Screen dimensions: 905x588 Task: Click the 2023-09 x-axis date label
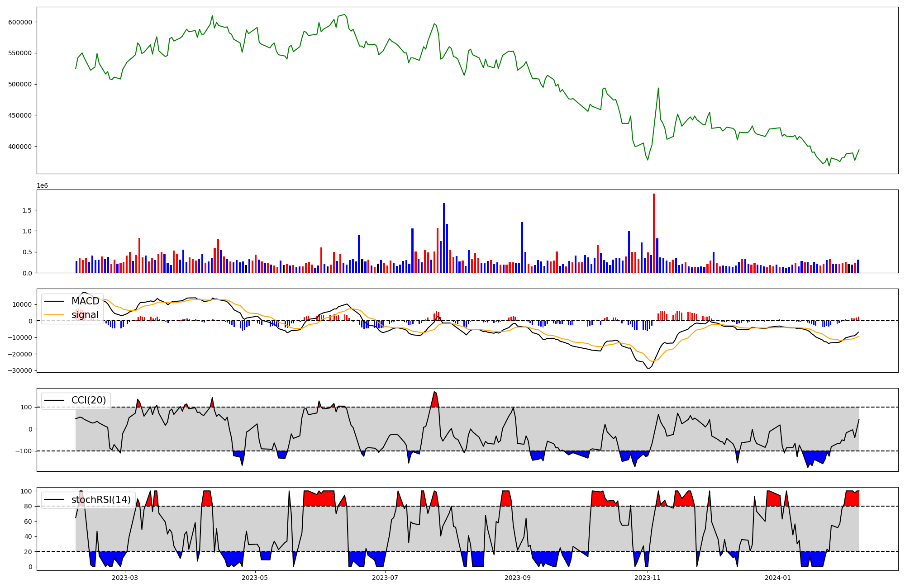pos(518,578)
